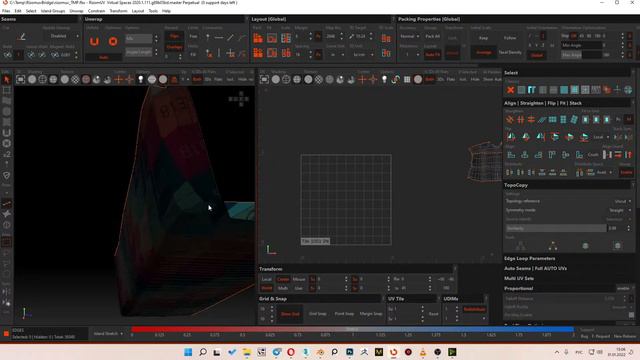The width and height of the screenshot is (640, 360).
Task: Show hidden icons in system tray
Action: pos(557,352)
